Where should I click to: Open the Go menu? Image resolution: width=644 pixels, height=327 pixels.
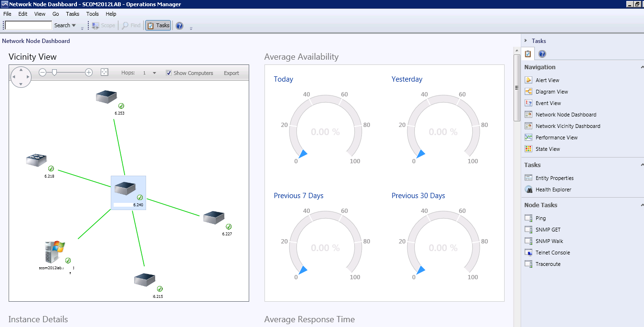(56, 14)
